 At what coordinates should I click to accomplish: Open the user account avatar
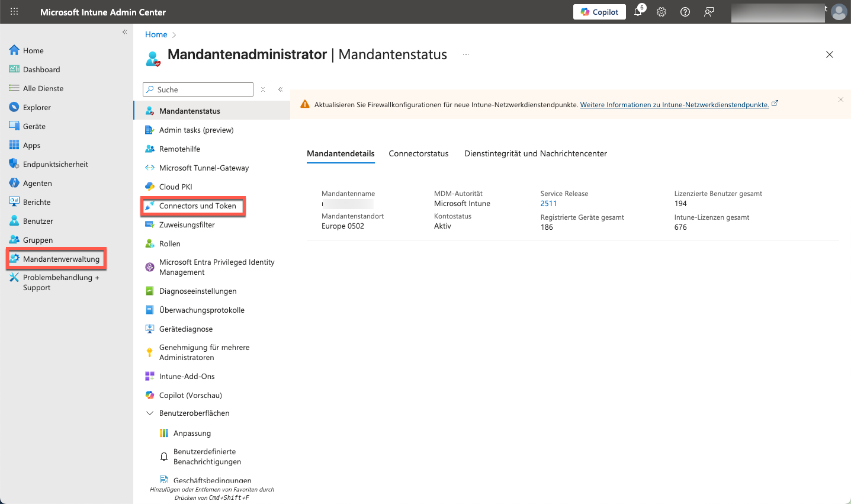pyautogui.click(x=839, y=12)
